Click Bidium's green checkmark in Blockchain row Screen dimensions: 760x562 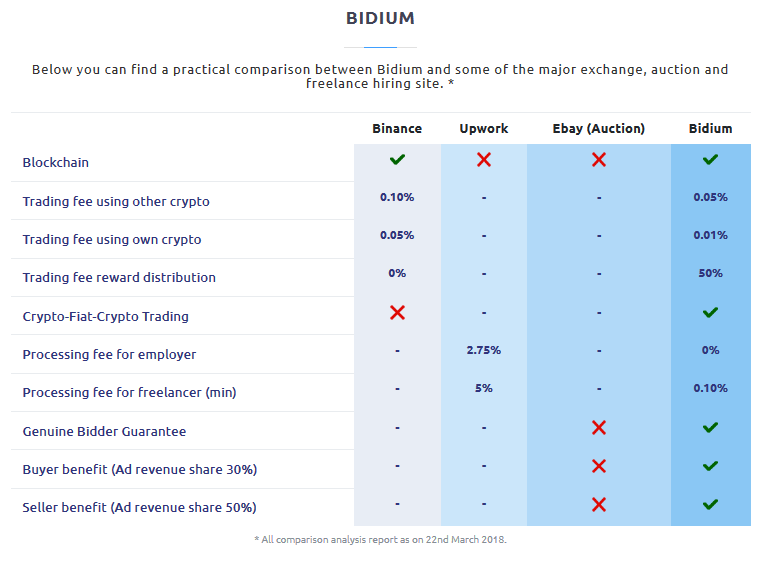click(x=710, y=159)
